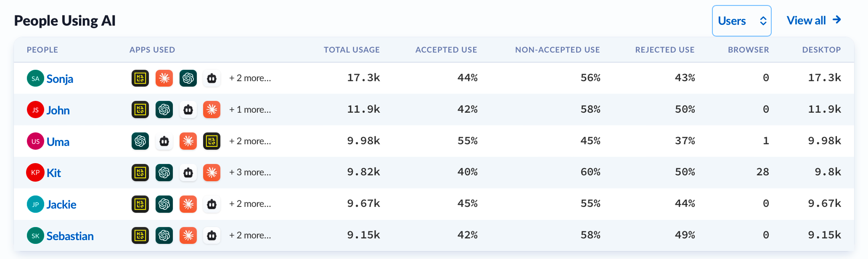Expand '+ 3 more...' apps for Kit
Screen dimensions: 868x259
250,172
